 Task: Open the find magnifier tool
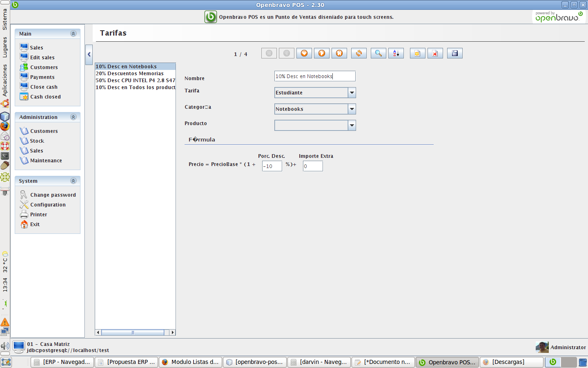pyautogui.click(x=379, y=53)
